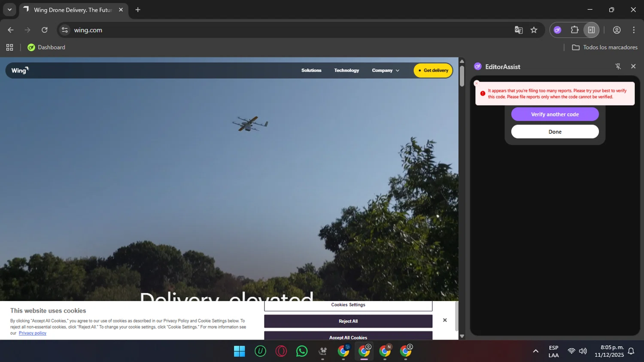
Task: Click Accept All Cookies
Action: [x=348, y=336]
